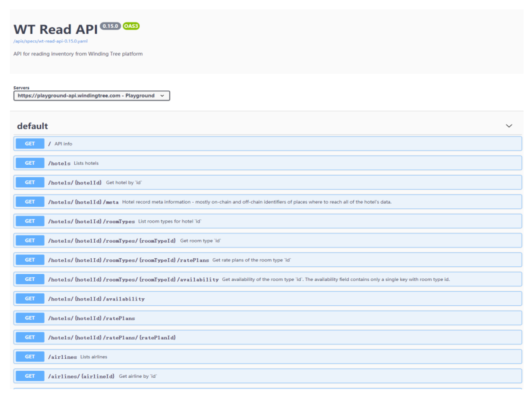This screenshot has width=532, height=399.
Task: Click GET badge for API info
Action: (x=30, y=144)
